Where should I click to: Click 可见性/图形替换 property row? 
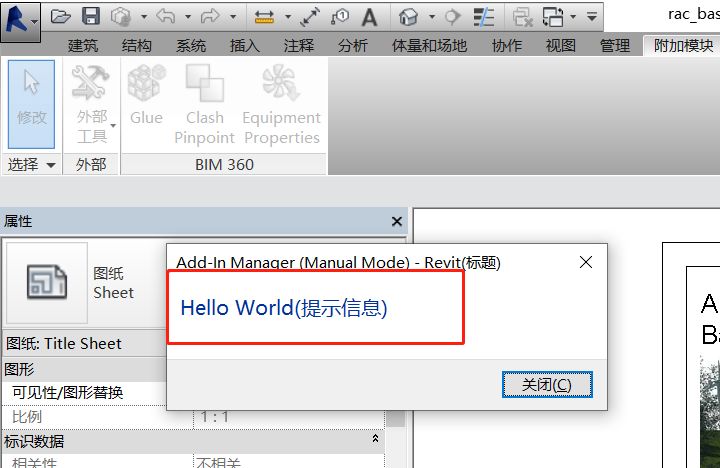tap(84, 393)
